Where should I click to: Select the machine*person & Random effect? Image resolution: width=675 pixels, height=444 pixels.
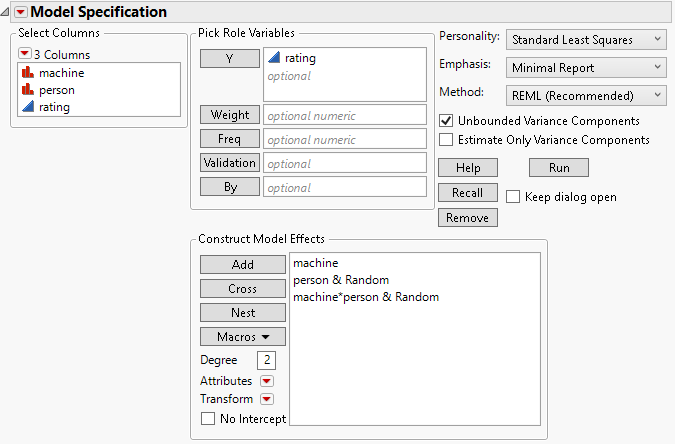point(365,297)
